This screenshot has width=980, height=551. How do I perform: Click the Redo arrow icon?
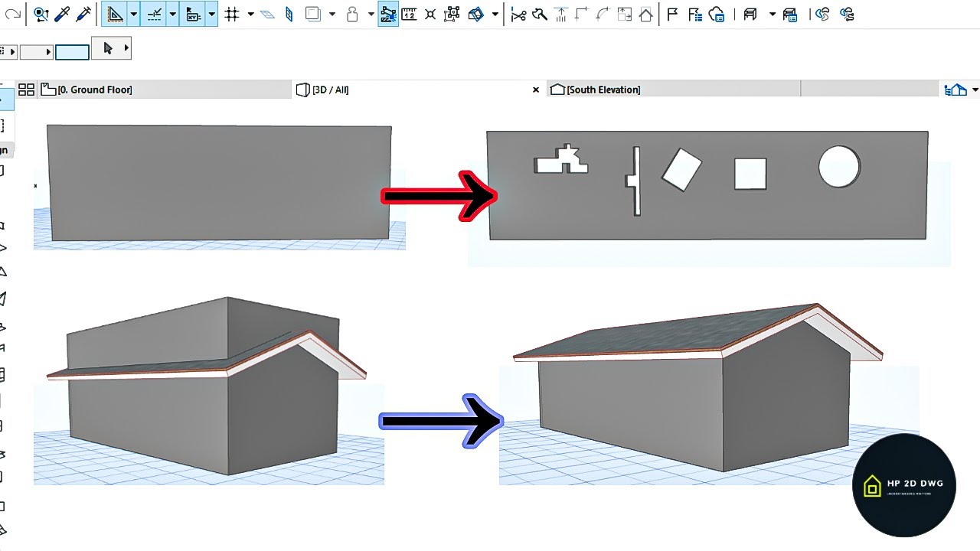[x=13, y=15]
